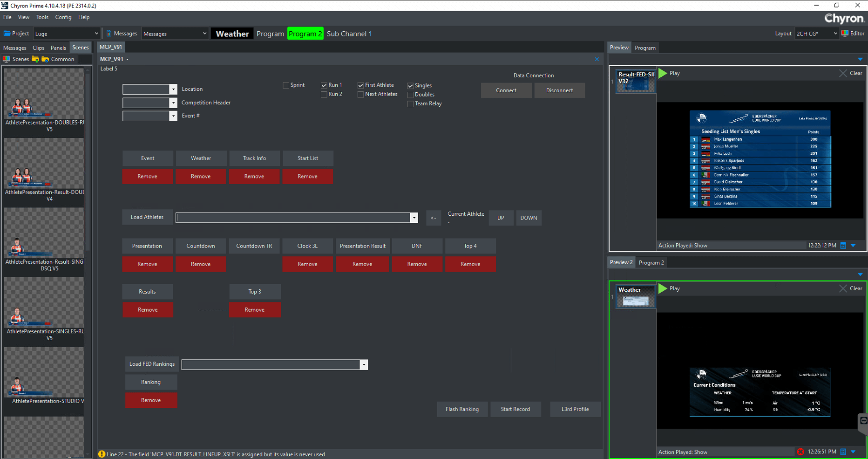Expand the Load Athletes dropdown list

[x=414, y=218]
